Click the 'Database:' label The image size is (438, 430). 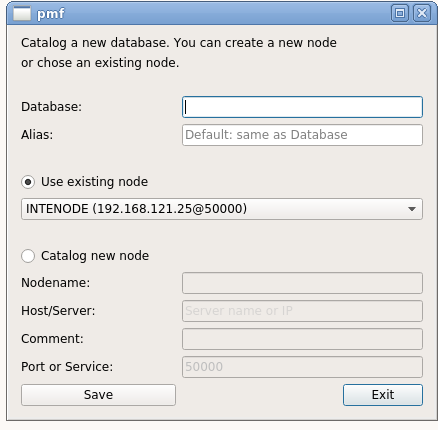click(x=51, y=107)
